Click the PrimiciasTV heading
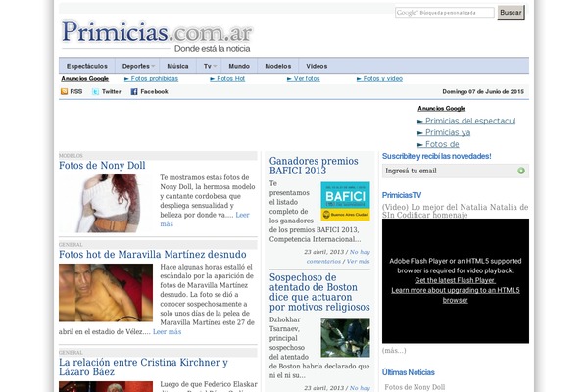The width and height of the screenshot is (588, 392). click(x=402, y=195)
